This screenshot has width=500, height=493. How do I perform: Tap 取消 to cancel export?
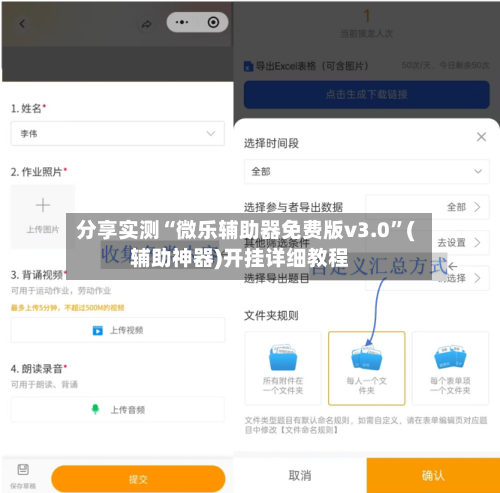coord(300,475)
